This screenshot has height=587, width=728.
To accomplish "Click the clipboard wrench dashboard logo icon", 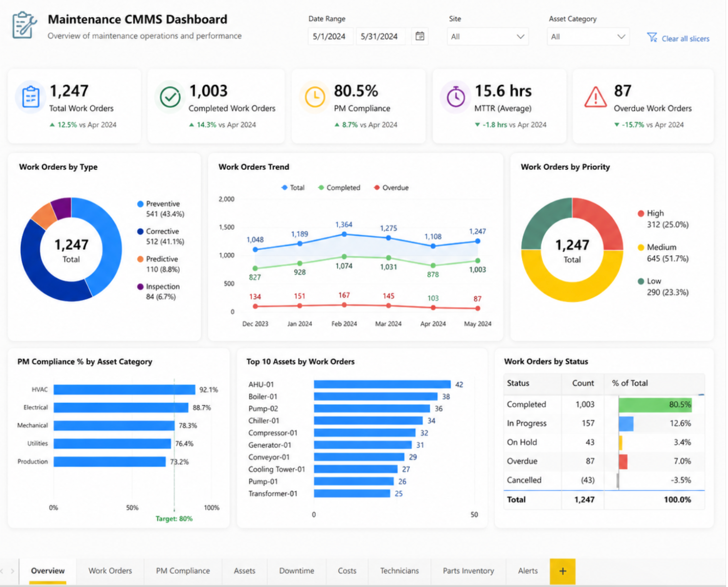I will click(25, 25).
